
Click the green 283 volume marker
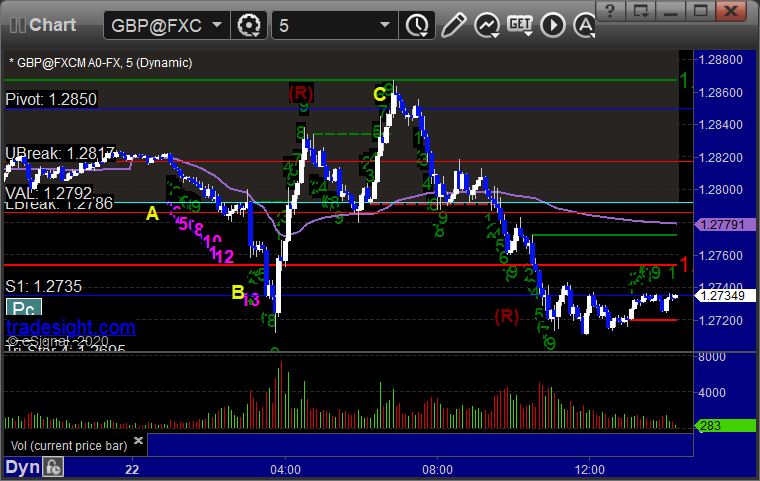tap(725, 426)
